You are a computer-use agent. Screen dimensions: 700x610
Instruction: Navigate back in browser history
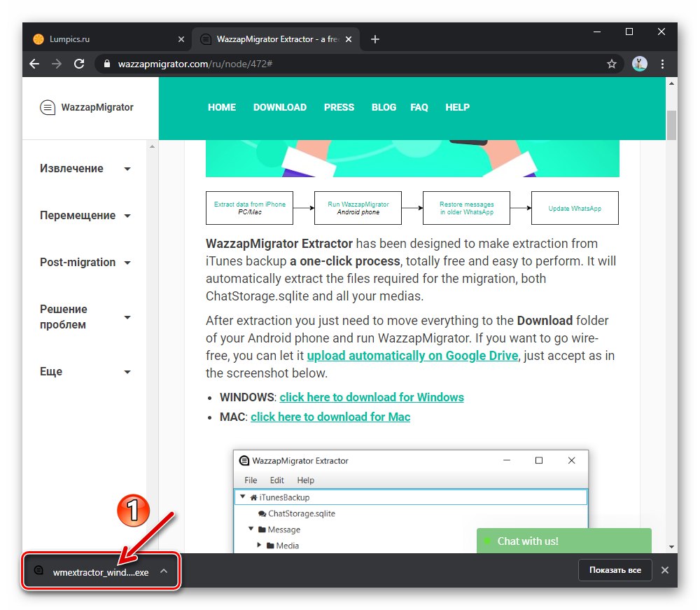click(x=34, y=64)
